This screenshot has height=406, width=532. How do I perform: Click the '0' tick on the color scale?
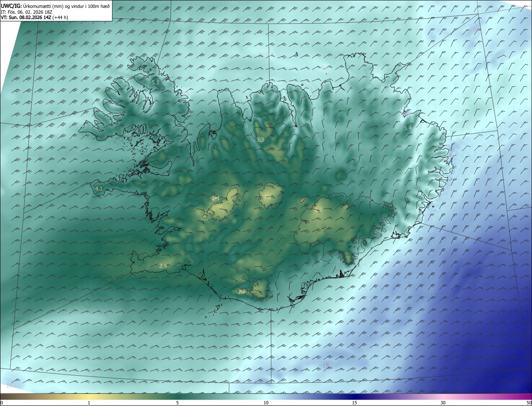click(x=2, y=403)
